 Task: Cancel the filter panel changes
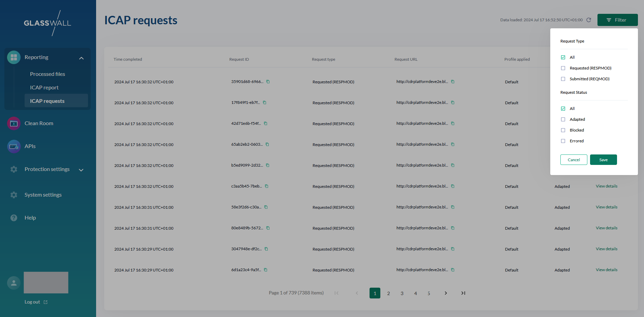pos(574,160)
